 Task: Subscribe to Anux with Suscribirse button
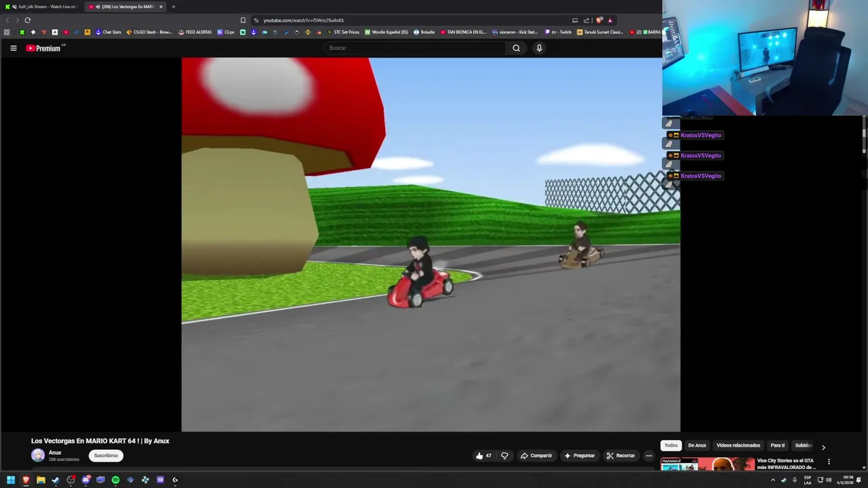106,455
